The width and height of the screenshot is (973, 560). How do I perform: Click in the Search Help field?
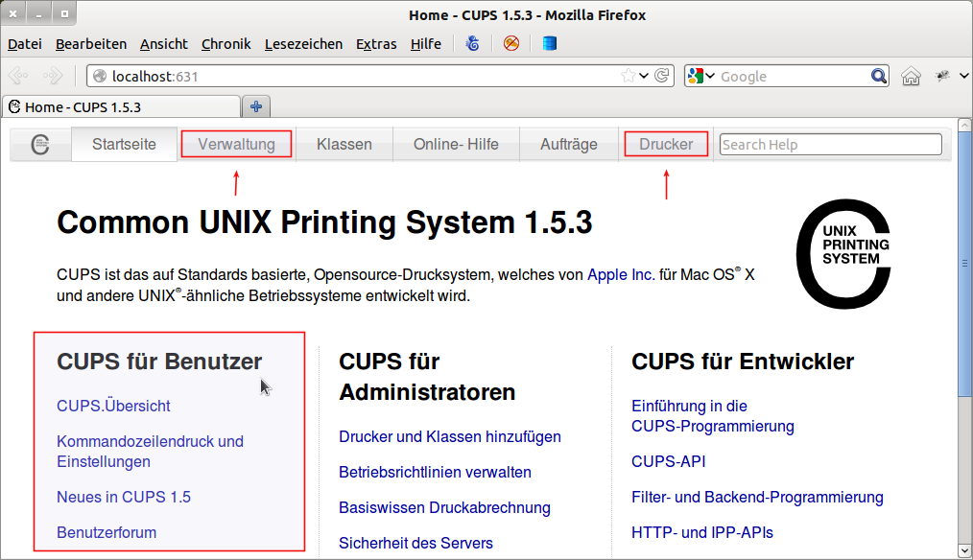pyautogui.click(x=830, y=145)
